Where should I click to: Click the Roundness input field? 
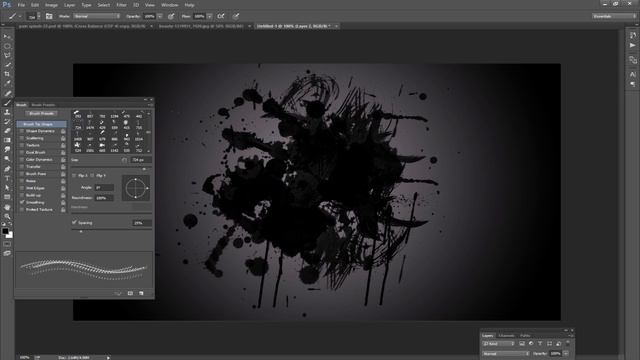click(104, 198)
